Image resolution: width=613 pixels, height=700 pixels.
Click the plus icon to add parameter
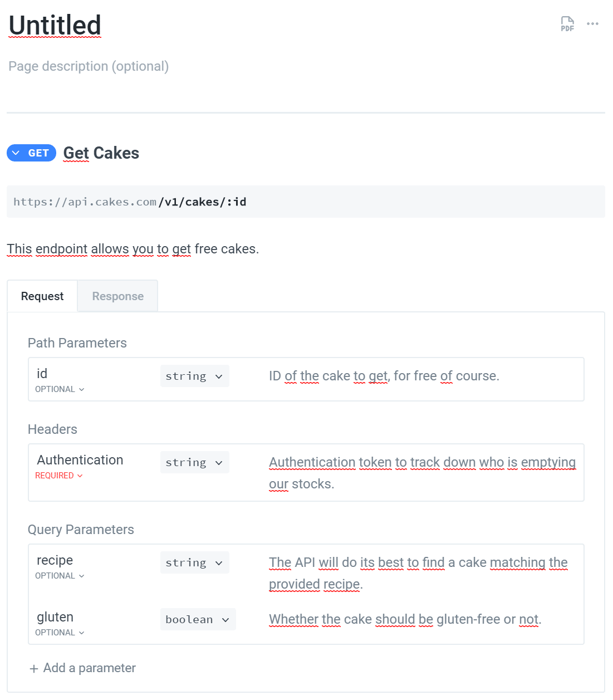click(34, 668)
